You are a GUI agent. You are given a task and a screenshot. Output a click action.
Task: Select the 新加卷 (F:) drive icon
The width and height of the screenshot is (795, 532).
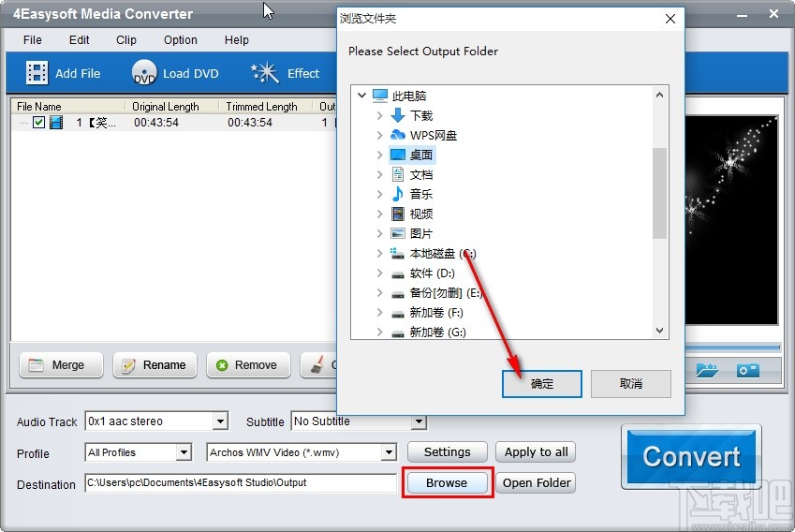click(x=398, y=314)
